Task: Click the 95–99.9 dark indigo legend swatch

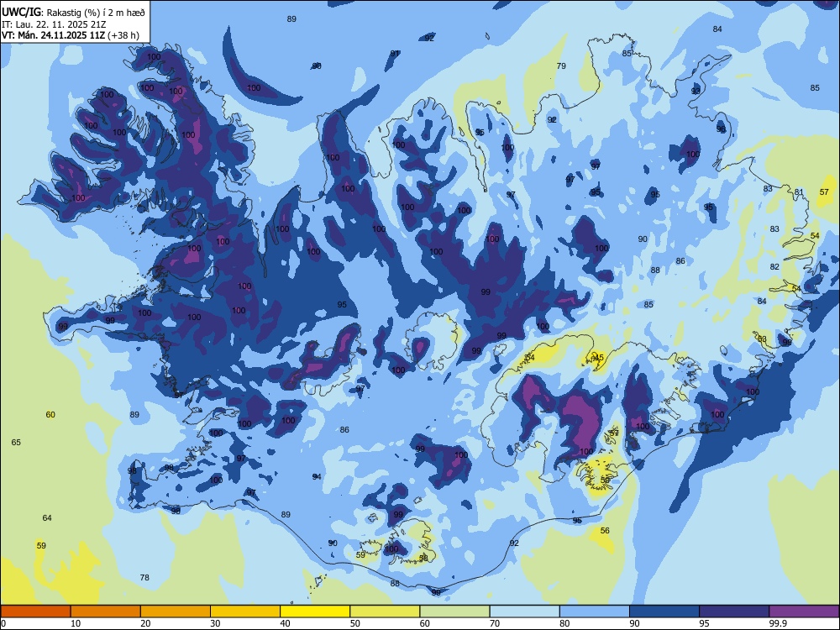Action: 734,612
